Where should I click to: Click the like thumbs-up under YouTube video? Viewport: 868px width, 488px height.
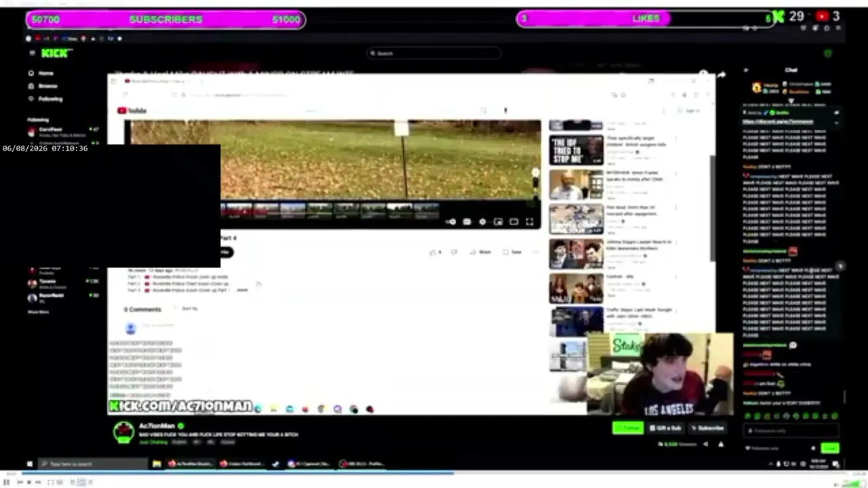[x=435, y=252]
